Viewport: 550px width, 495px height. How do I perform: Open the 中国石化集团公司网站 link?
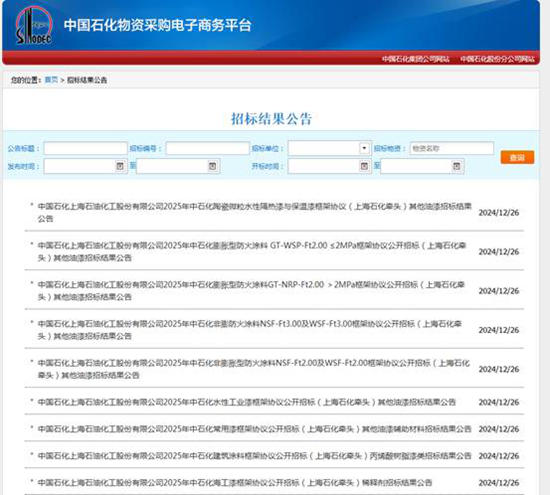point(416,59)
